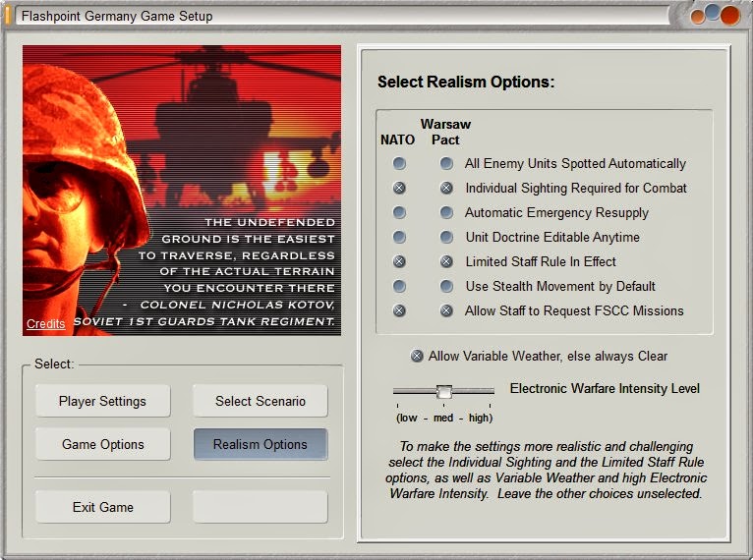Screen dimensions: 753x560
Task: Enable Warsaw Pact All Enemy Units Spotted Automatically
Action: click(x=446, y=164)
